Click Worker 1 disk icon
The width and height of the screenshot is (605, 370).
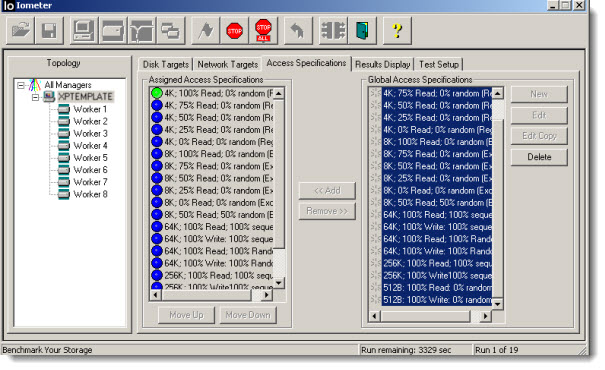tap(64, 109)
